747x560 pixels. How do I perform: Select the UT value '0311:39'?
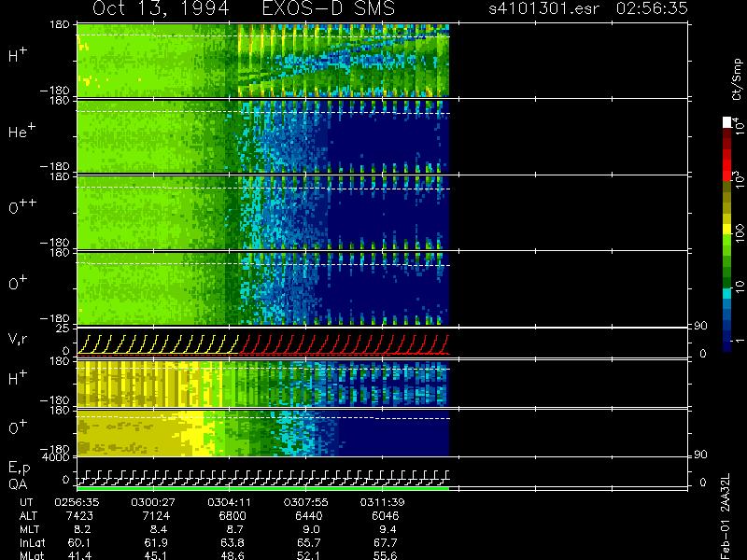[x=383, y=502]
